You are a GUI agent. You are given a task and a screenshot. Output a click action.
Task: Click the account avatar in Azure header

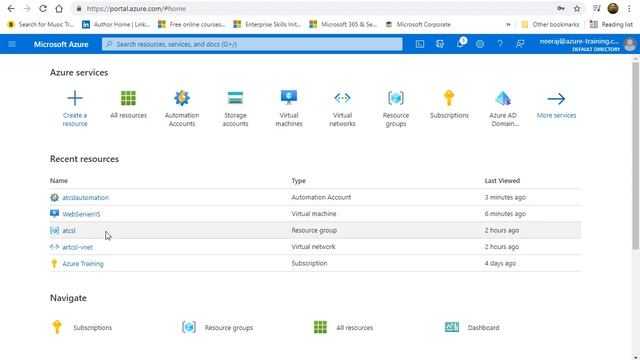tap(630, 44)
